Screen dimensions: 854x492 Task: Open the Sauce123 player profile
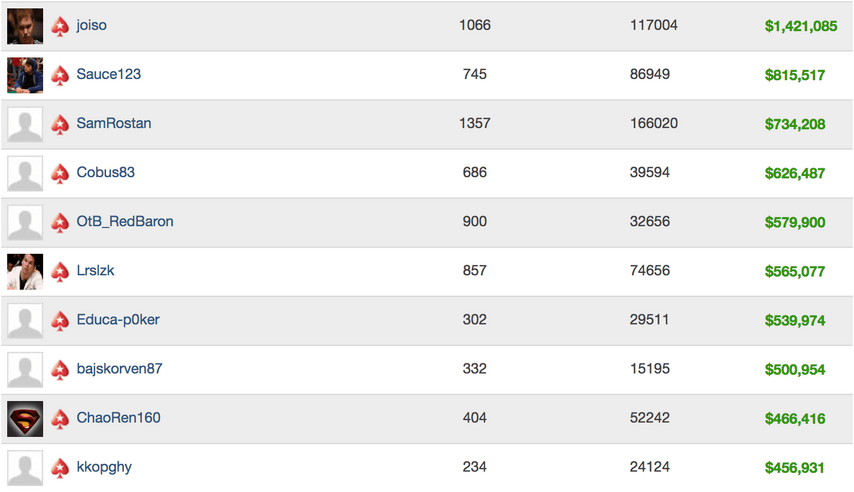pyautogui.click(x=108, y=74)
